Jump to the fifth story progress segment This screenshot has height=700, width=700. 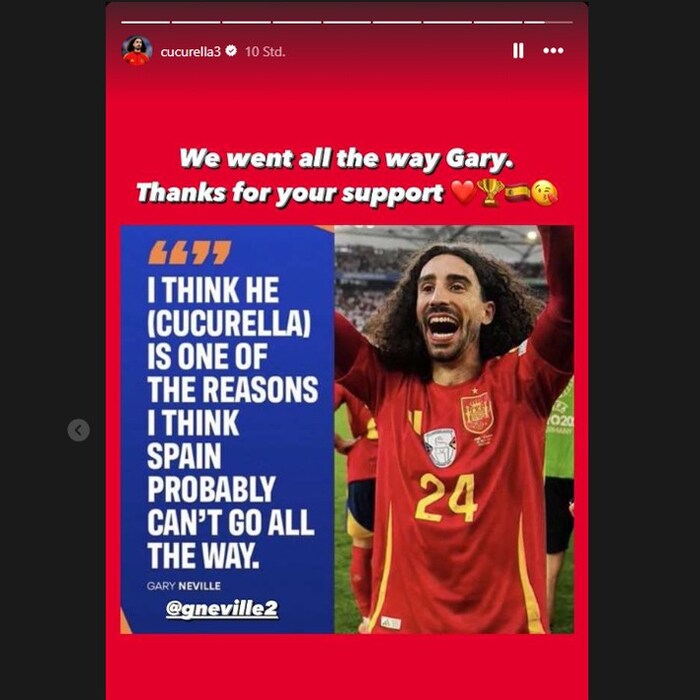(x=347, y=22)
